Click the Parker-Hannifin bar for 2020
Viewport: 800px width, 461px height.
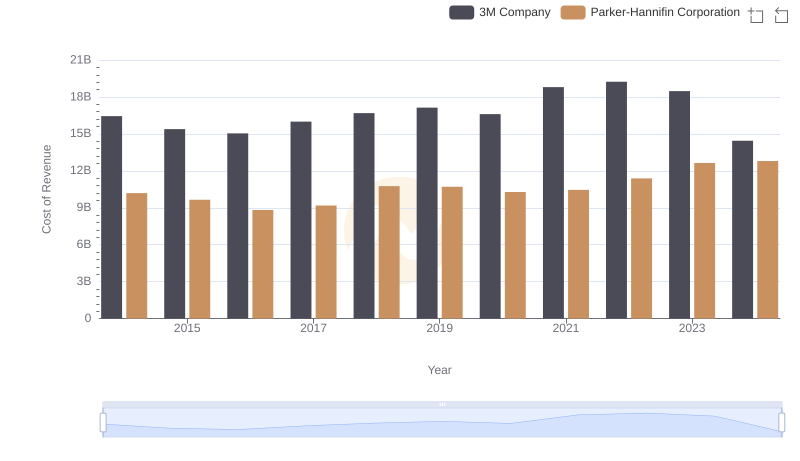click(x=515, y=255)
